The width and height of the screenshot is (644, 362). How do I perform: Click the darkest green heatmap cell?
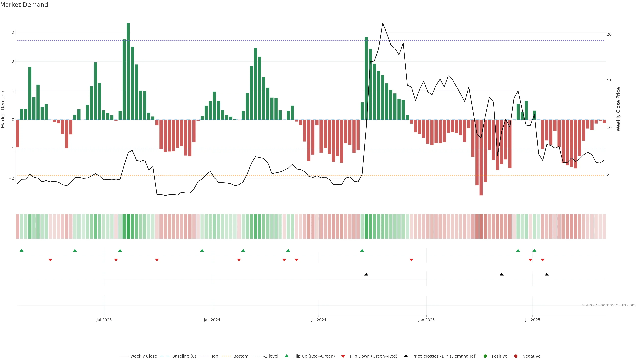pos(128,226)
